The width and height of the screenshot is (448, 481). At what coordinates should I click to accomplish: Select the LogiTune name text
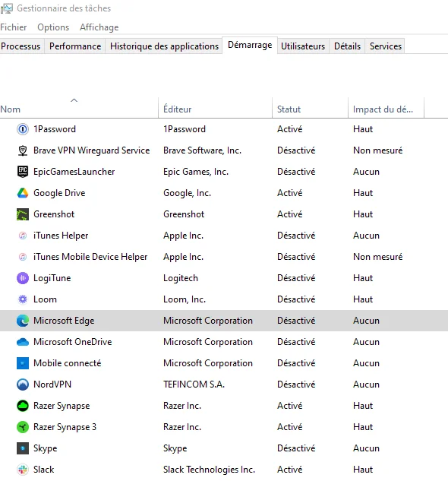tap(52, 278)
